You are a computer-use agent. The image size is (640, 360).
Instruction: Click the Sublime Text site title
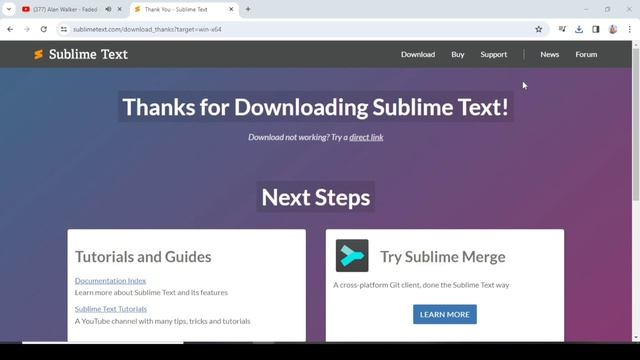coord(88,54)
